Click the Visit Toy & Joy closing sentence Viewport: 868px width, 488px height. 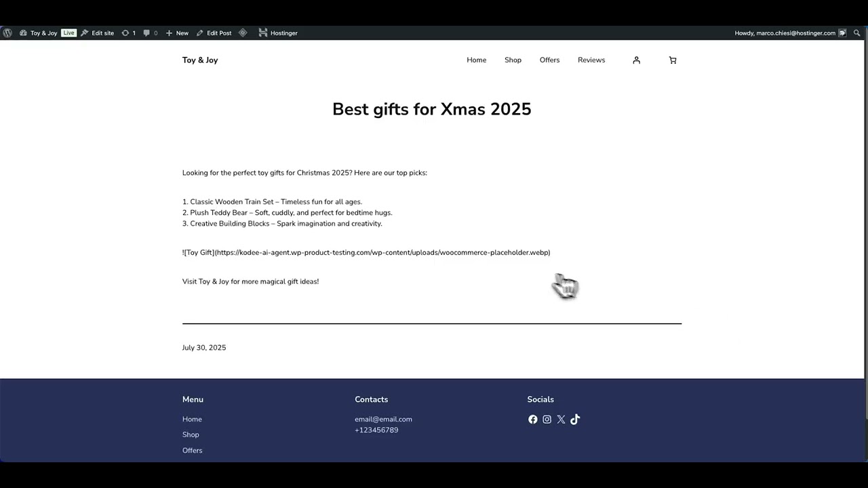point(250,281)
